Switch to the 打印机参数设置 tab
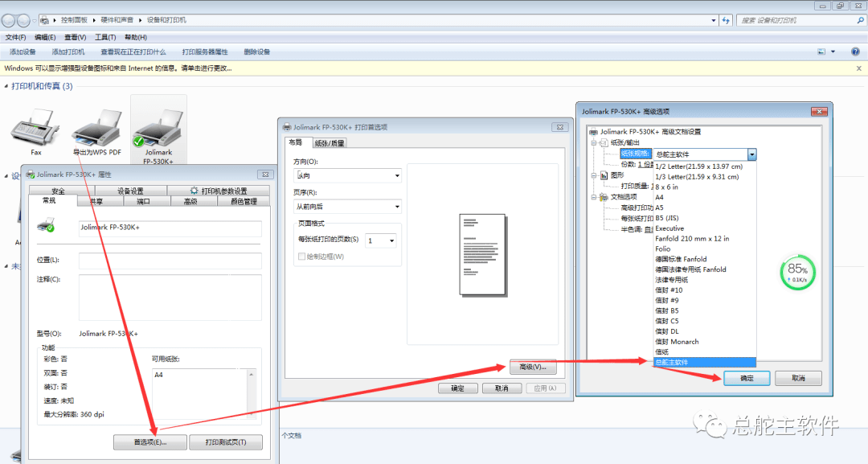868x464 pixels. click(218, 191)
